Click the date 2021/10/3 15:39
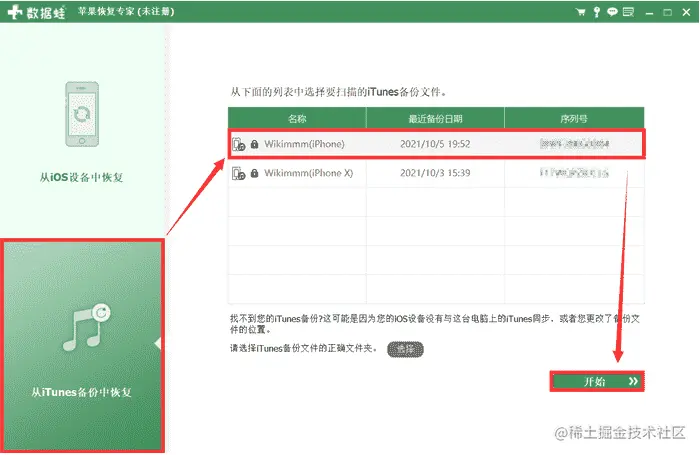The width and height of the screenshot is (700, 455). click(x=435, y=173)
